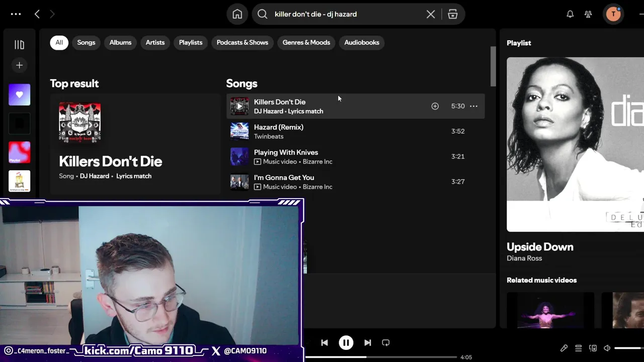This screenshot has width=644, height=362.
Task: Play Killers Don't Die song thumbnail
Action: pyautogui.click(x=239, y=106)
